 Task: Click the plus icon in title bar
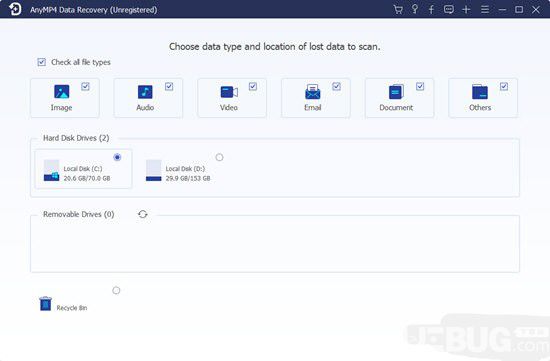(x=466, y=9)
